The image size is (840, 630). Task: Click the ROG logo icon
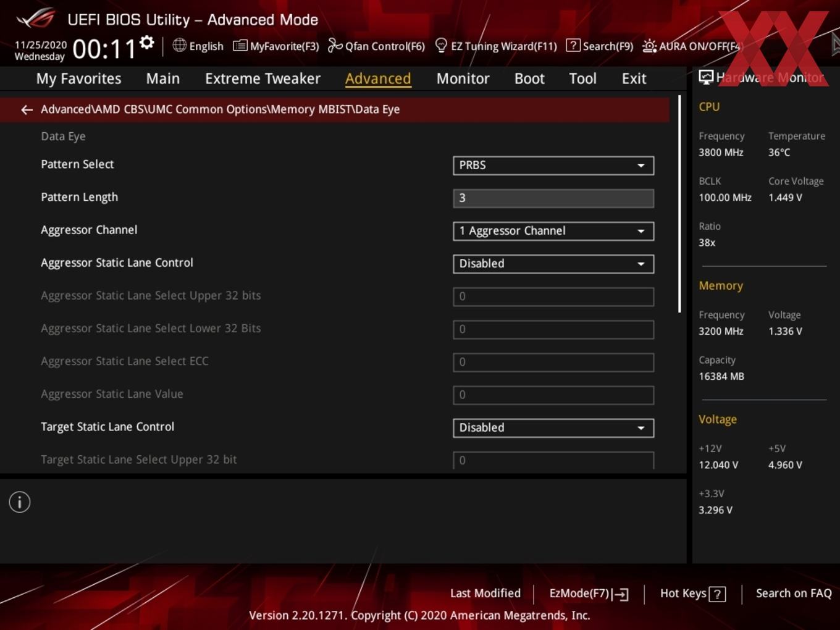[x=36, y=19]
